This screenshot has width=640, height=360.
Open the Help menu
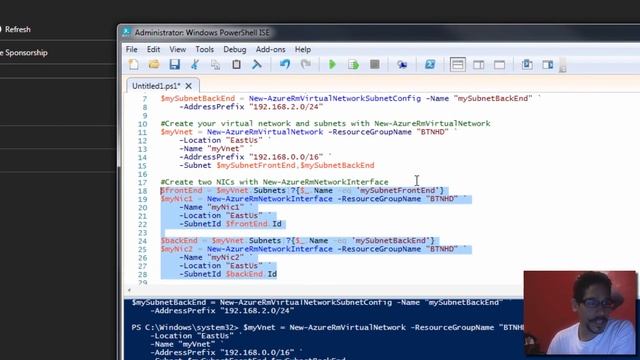[x=303, y=49]
